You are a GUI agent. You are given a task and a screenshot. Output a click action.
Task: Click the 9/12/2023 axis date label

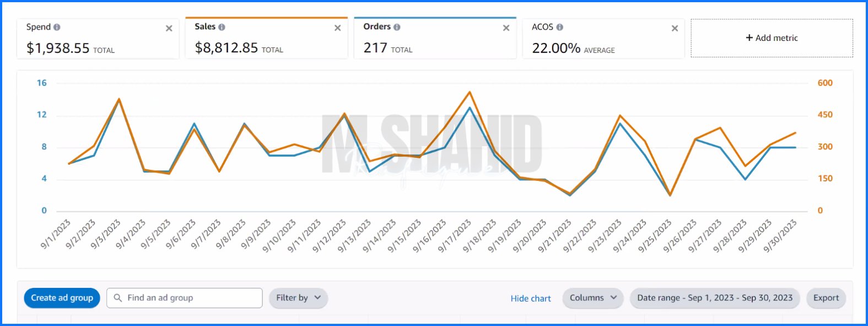pos(330,236)
